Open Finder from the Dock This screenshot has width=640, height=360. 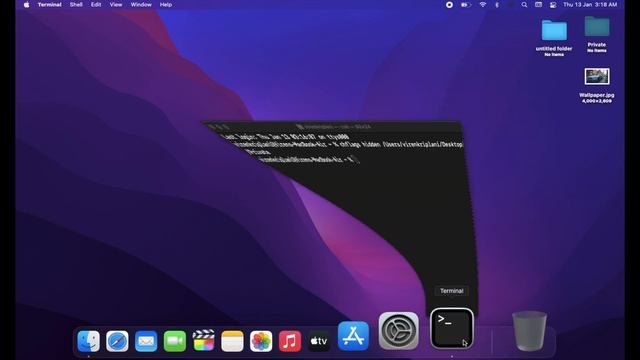point(89,340)
